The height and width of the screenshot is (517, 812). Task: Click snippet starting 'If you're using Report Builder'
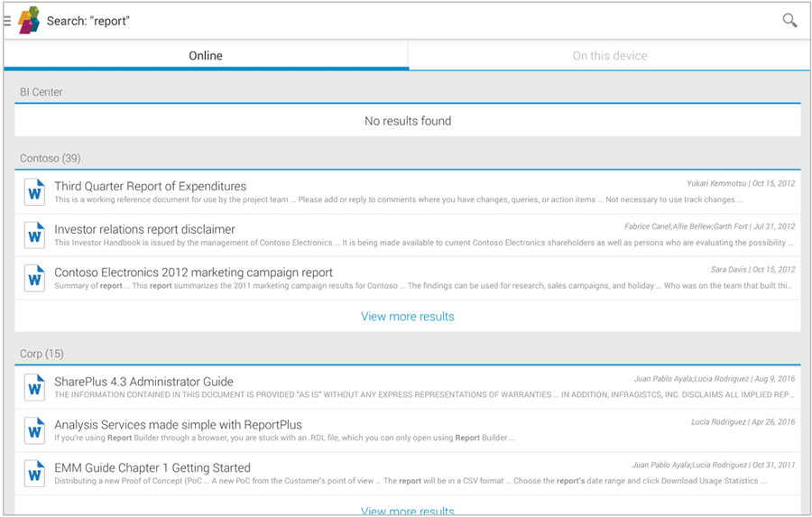(284, 438)
